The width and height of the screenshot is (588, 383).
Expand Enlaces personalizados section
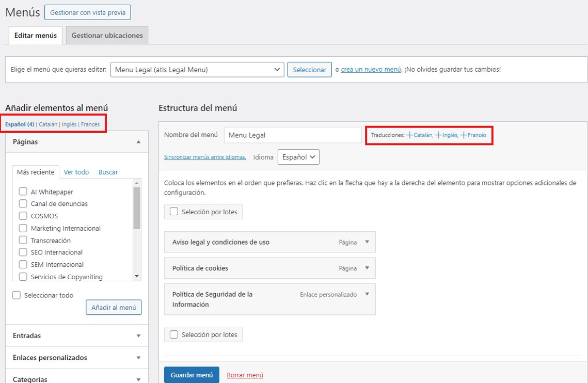point(138,358)
